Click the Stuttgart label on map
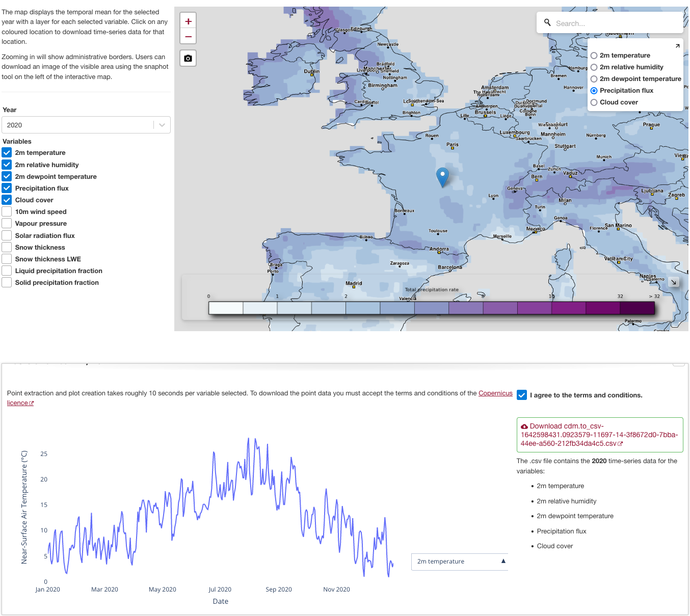Screen dimensions: 690x616 point(565,146)
